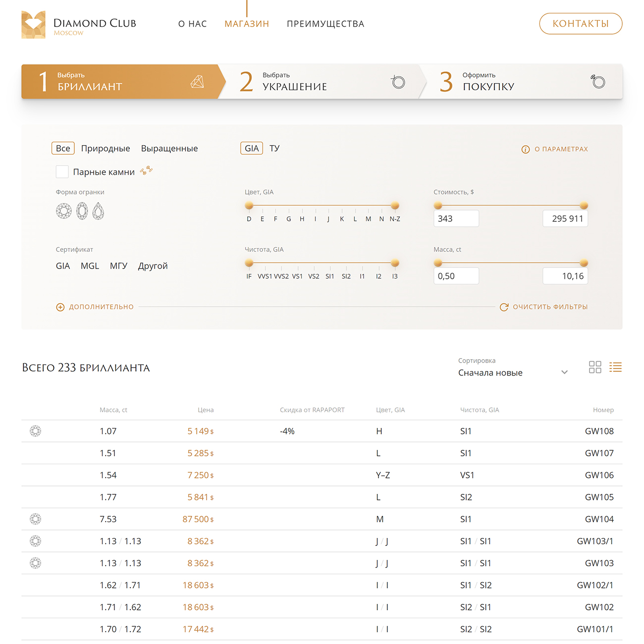Sort by Цена column header
Screen dimensions: 644x644
tap(206, 410)
